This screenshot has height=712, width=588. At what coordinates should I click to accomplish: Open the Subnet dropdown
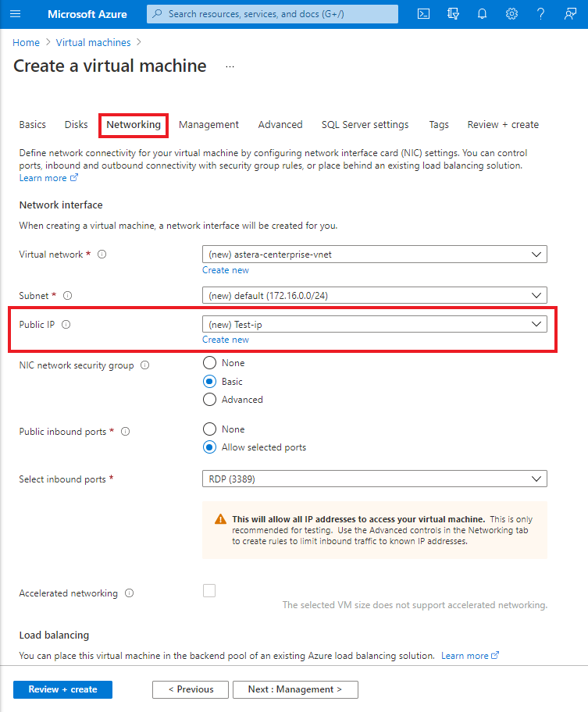coord(375,296)
